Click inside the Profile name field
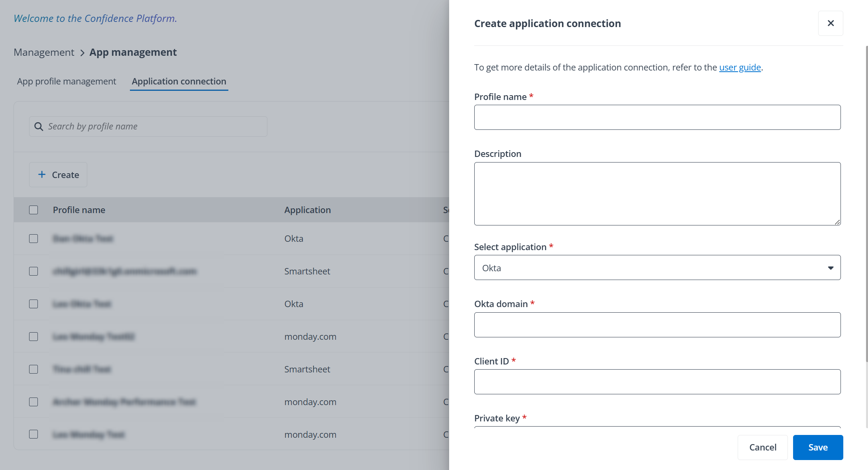Viewport: 868px width, 470px height. point(657,117)
